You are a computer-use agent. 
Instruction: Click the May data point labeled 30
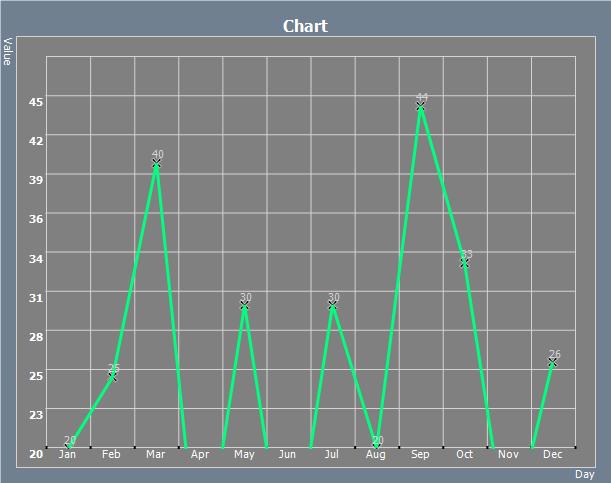tap(244, 306)
